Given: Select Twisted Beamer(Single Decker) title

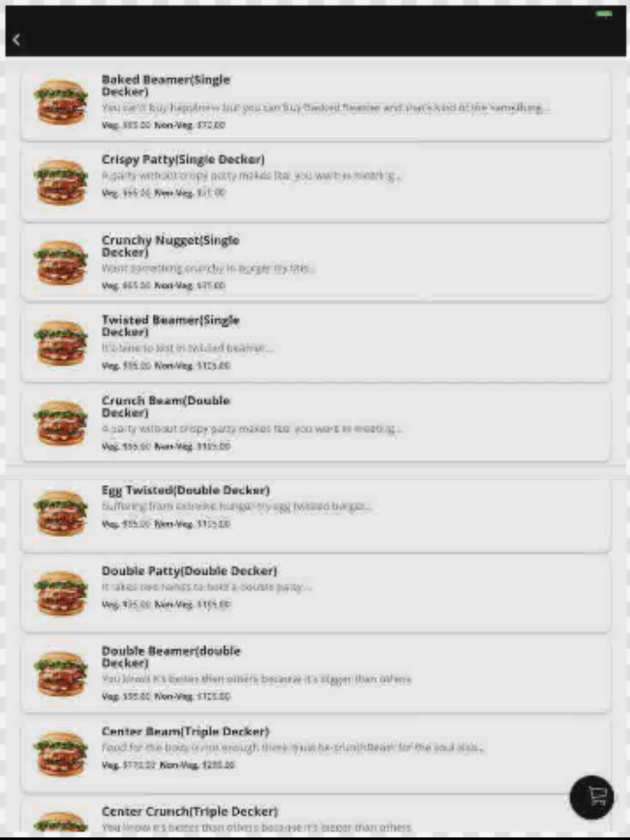Looking at the screenshot, I should pyautogui.click(x=170, y=326).
